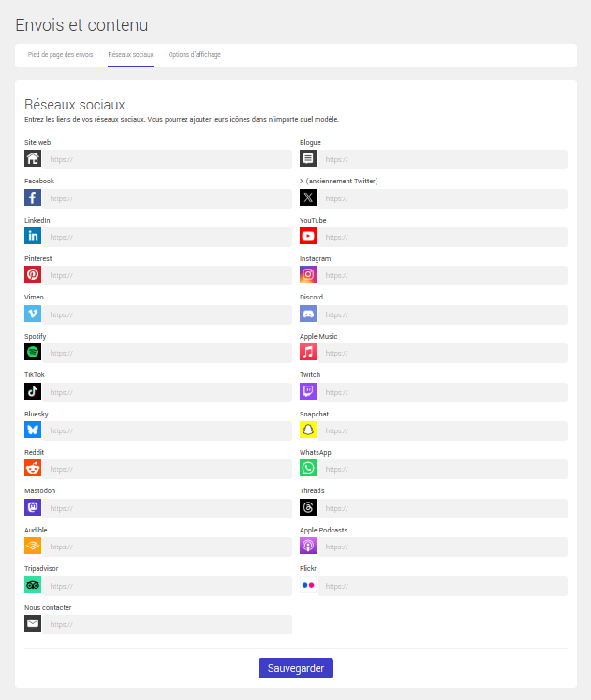Click the Vimeo icon
The image size is (591, 700).
[x=33, y=314]
